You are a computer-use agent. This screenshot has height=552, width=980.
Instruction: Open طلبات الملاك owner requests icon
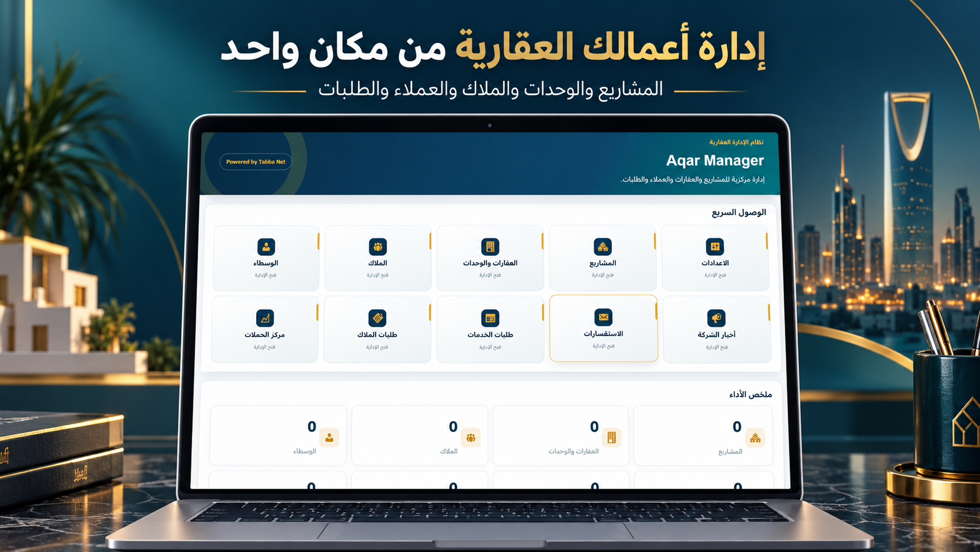[x=377, y=318]
